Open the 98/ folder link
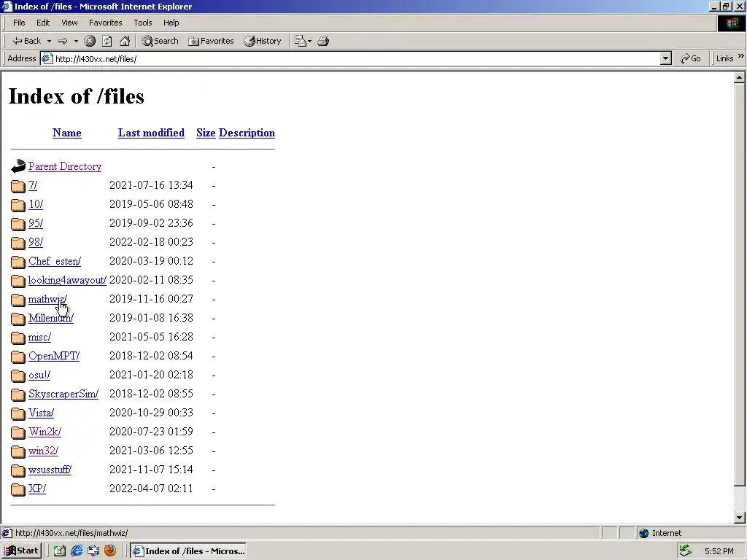This screenshot has height=560, width=747. coord(36,242)
